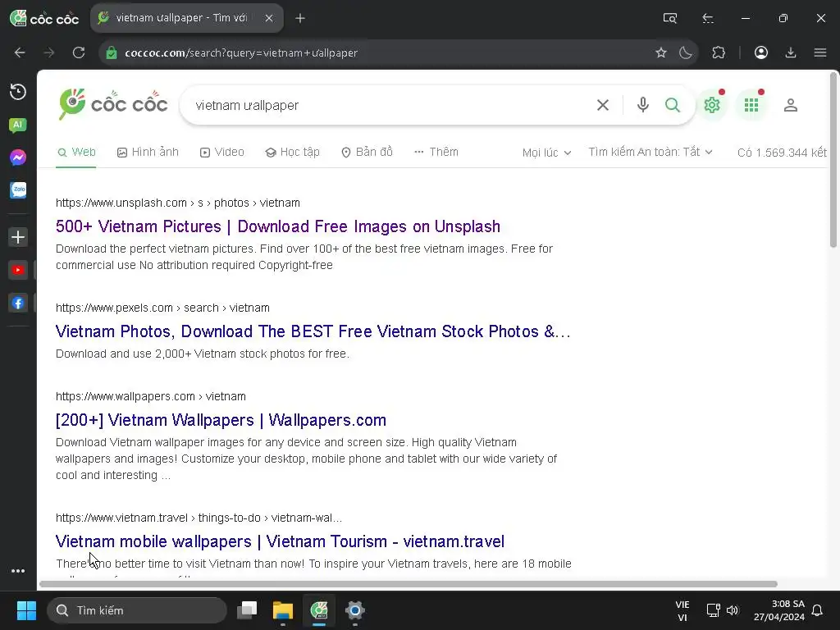Click the vietnam.travel breadcrumb URL

[199, 518]
